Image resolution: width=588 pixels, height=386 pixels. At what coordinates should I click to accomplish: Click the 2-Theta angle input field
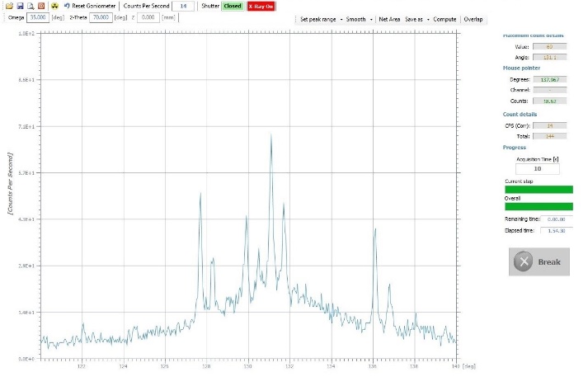101,17
